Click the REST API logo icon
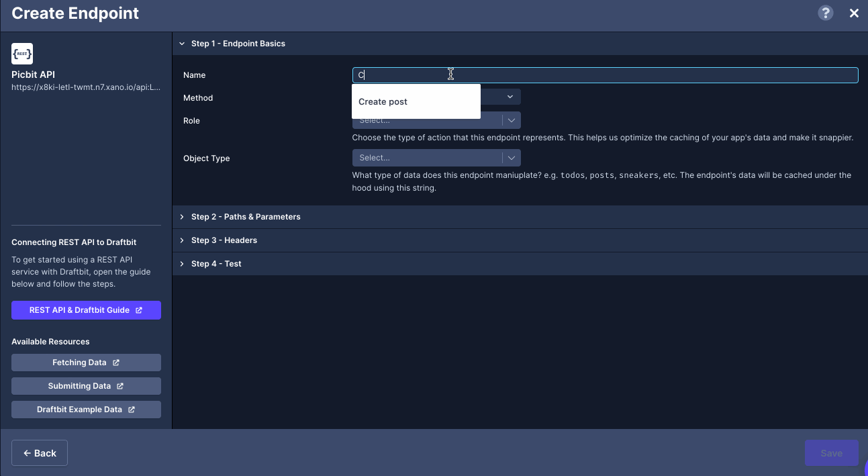The height and width of the screenshot is (476, 868). (x=22, y=54)
